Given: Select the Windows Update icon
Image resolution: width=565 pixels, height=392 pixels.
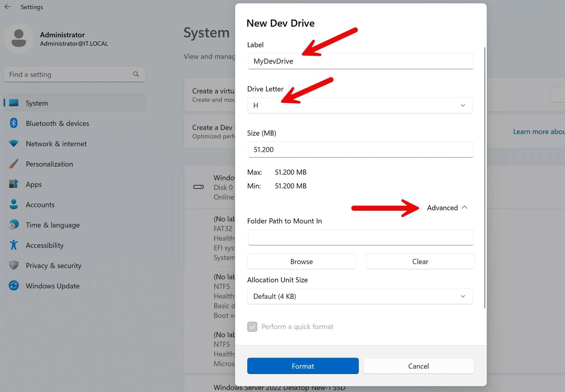Looking at the screenshot, I should (13, 286).
